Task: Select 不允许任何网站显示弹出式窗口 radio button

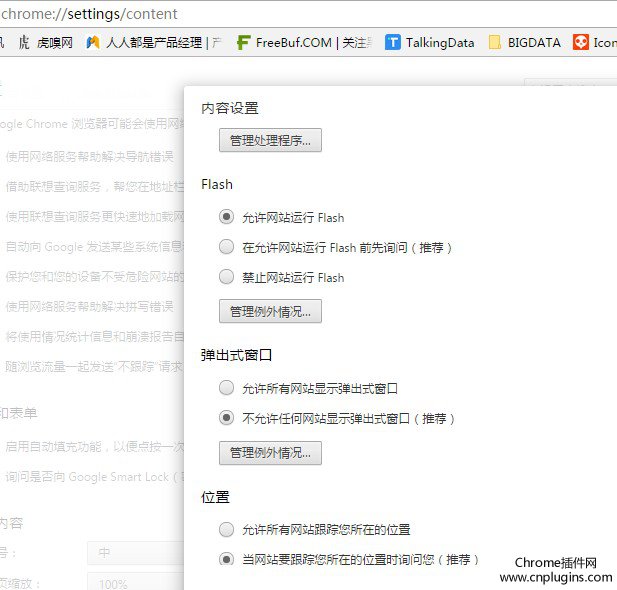Action: [226, 418]
